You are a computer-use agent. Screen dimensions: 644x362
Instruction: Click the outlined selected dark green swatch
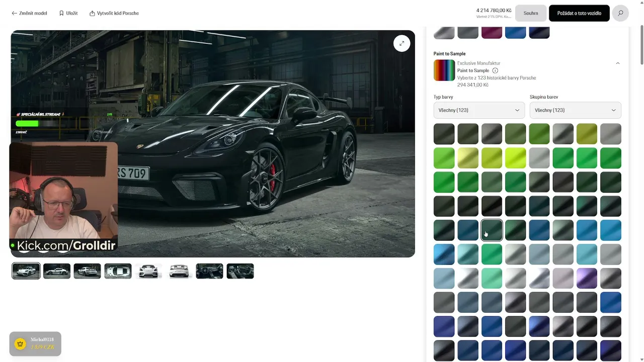point(492,230)
